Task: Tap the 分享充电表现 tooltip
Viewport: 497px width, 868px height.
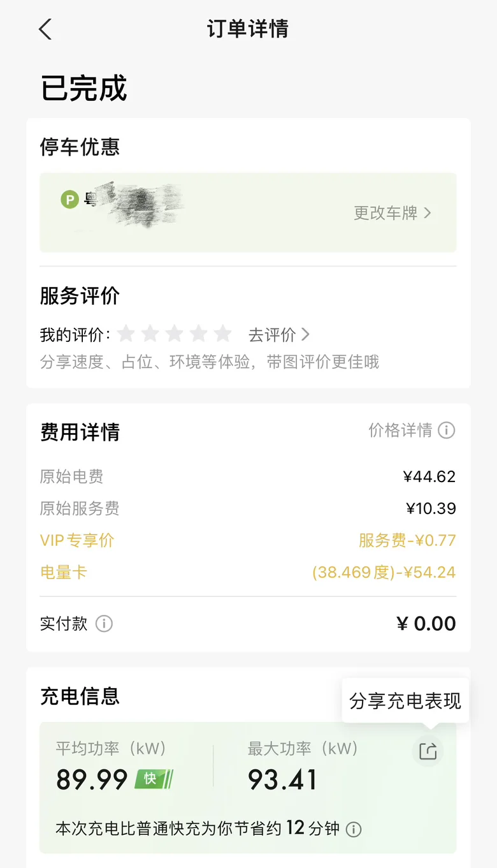Action: click(x=405, y=701)
